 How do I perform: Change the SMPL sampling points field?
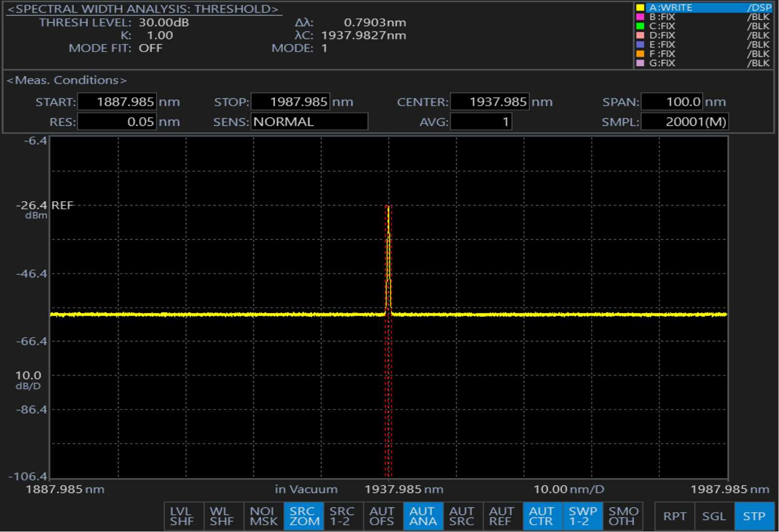tap(684, 122)
